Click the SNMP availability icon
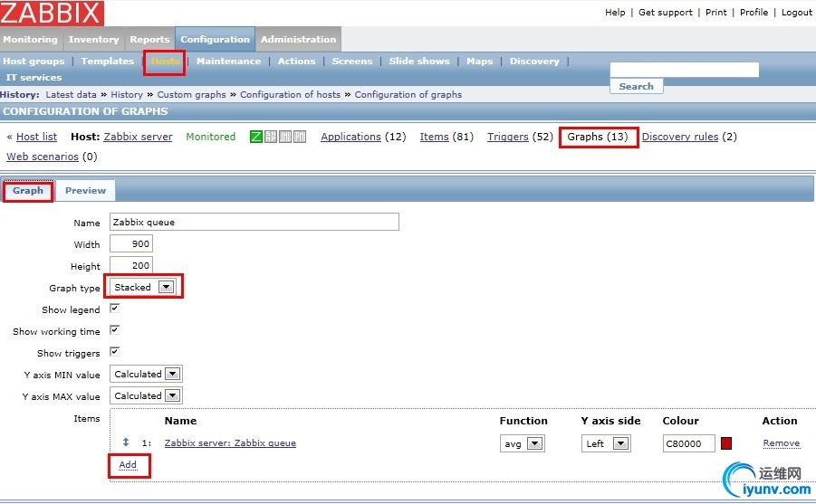 pyautogui.click(x=271, y=137)
